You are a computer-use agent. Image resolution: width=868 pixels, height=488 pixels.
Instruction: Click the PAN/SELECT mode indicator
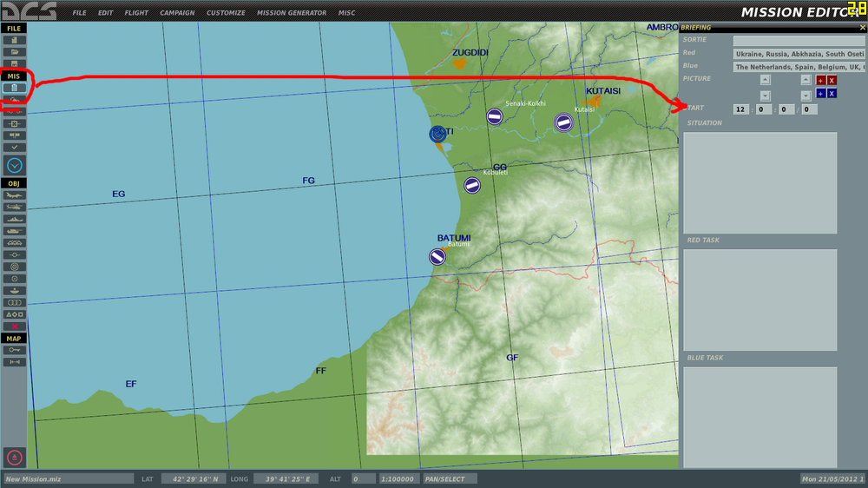pyautogui.click(x=450, y=478)
